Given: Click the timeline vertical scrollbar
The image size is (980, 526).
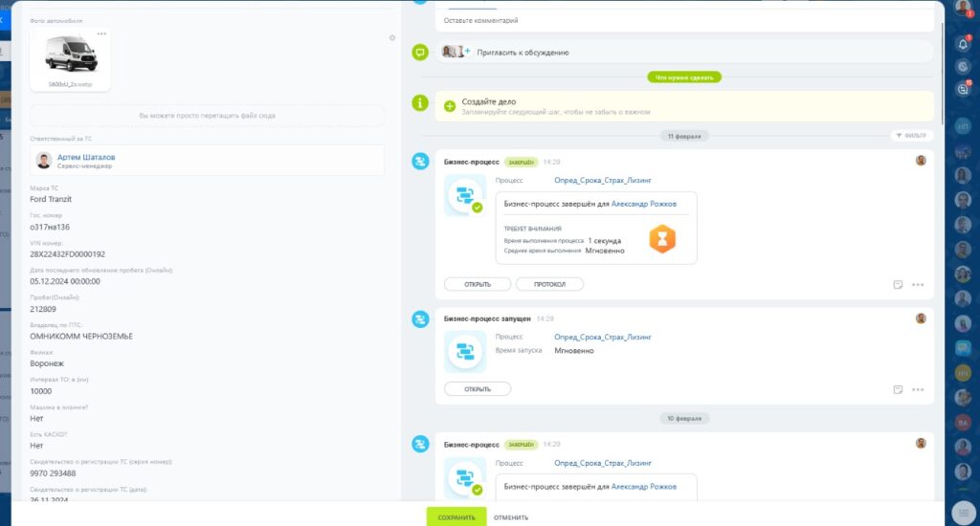Looking at the screenshot, I should click(x=942, y=72).
